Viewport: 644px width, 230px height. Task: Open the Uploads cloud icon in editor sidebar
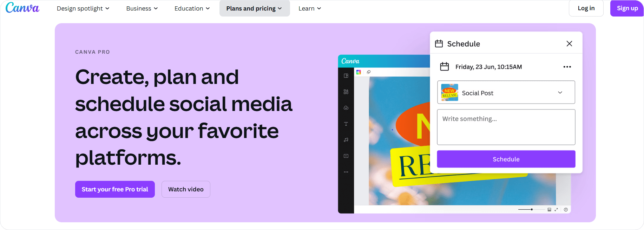point(346,108)
